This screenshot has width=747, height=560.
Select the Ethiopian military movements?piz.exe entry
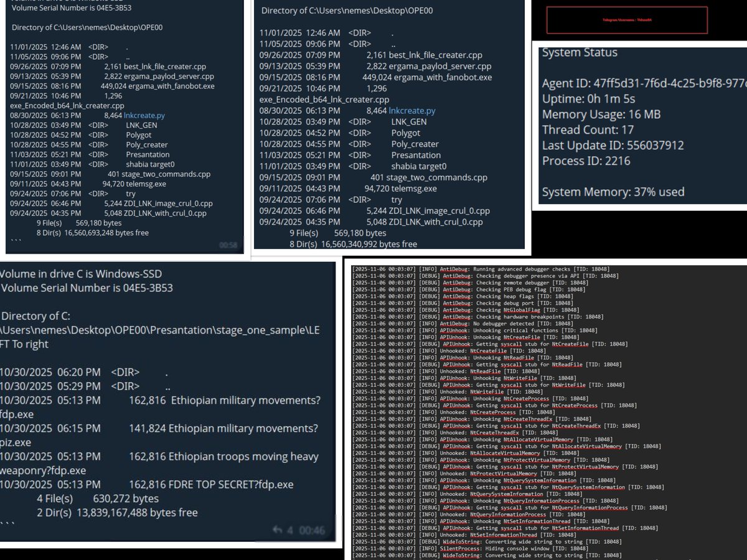159,436
